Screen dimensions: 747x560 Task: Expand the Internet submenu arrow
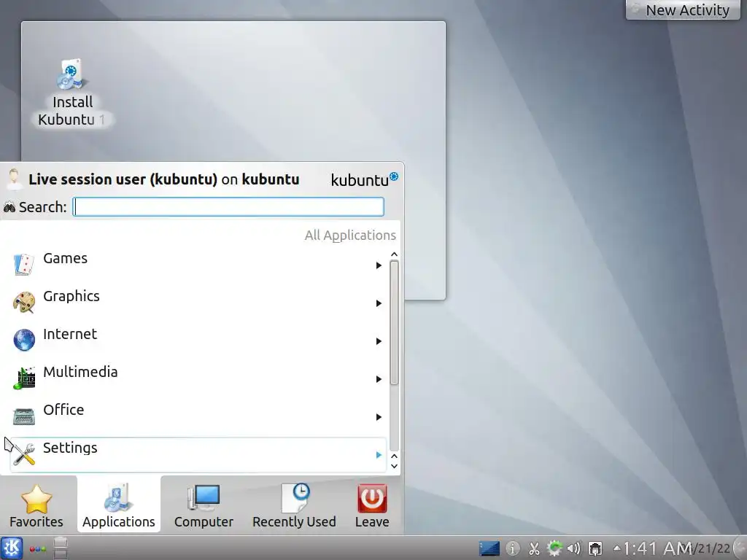pyautogui.click(x=379, y=341)
